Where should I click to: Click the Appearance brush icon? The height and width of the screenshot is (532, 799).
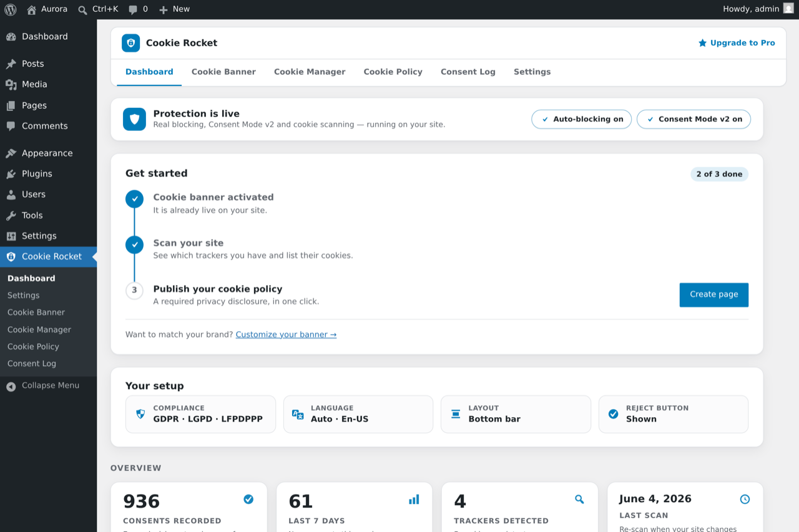point(11,153)
